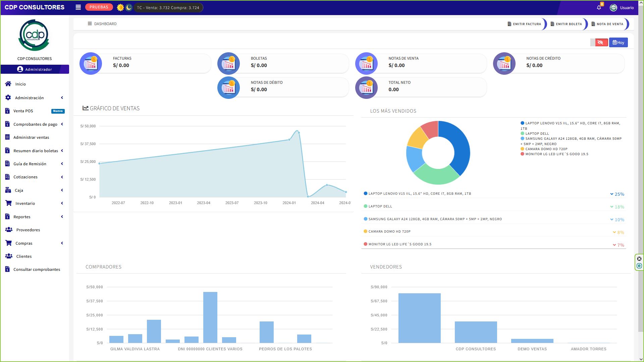This screenshot has height=362, width=644.
Task: Select Inicio in the sidebar menu
Action: (x=20, y=84)
